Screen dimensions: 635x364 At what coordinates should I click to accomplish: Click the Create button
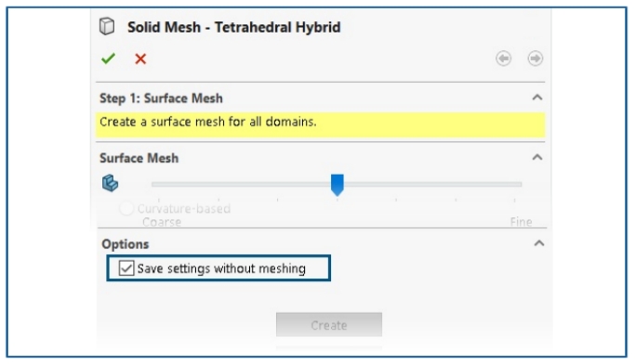(x=329, y=325)
